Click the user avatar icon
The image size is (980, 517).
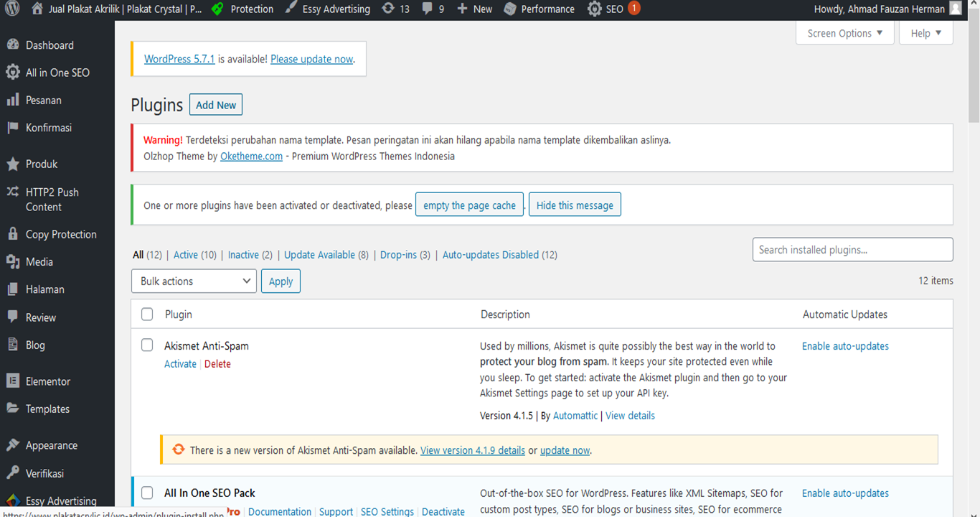point(955,9)
